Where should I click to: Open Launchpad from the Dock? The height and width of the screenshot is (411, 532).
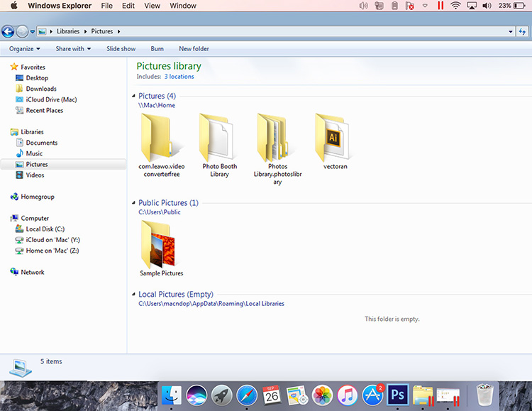(x=221, y=395)
